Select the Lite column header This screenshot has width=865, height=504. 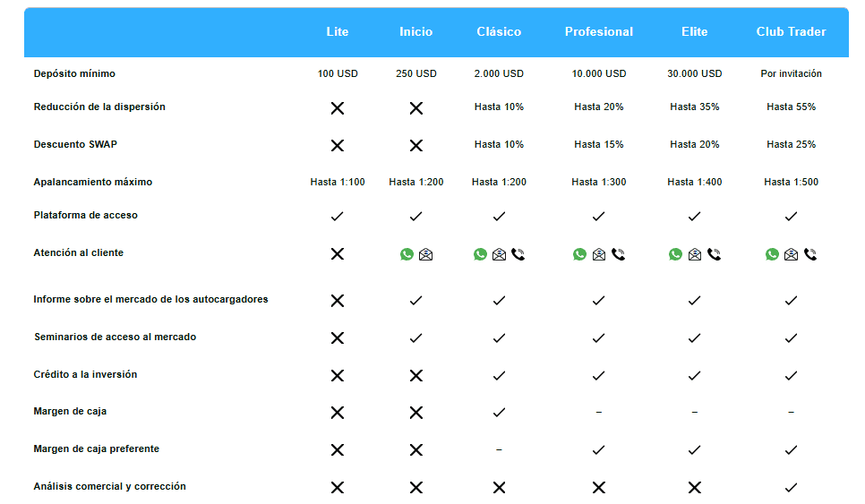338,31
